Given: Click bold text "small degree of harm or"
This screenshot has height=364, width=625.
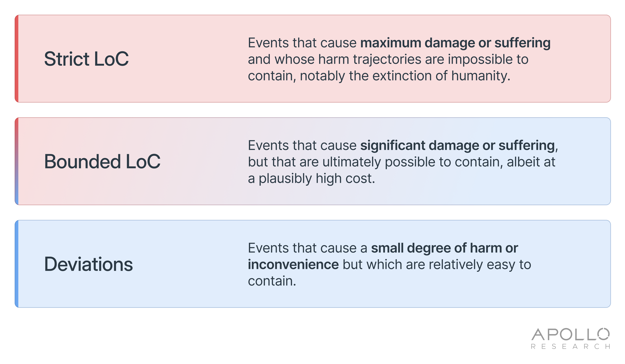Looking at the screenshot, I should [x=444, y=248].
